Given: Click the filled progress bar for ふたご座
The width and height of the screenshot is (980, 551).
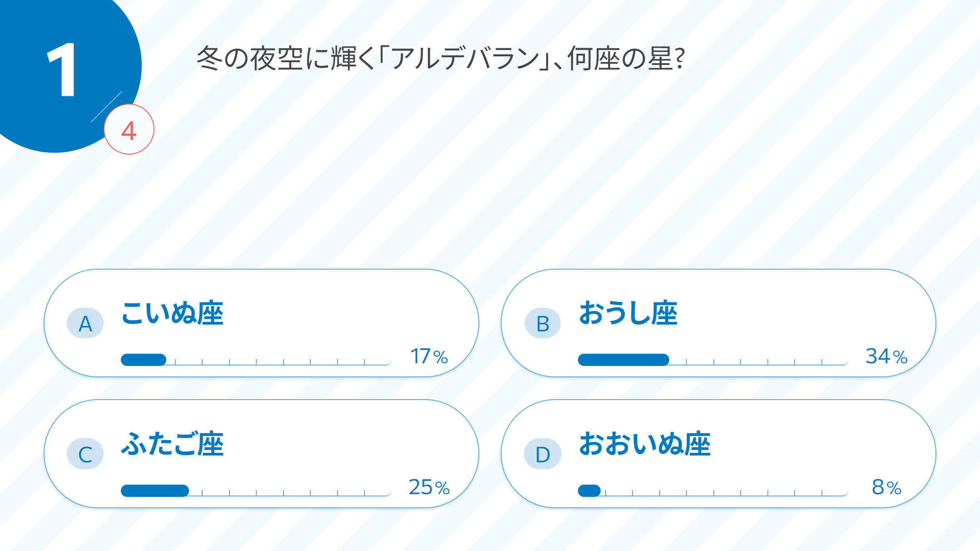Looking at the screenshot, I should pos(155,491).
